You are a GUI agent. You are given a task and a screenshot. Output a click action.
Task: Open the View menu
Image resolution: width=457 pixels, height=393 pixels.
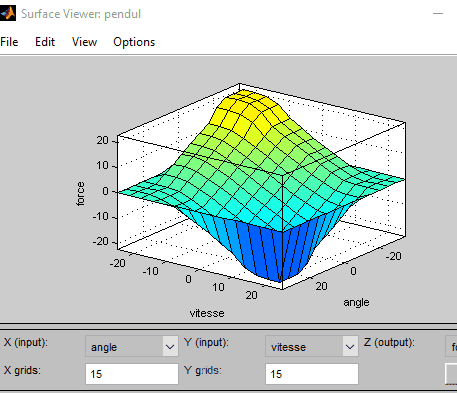84,42
